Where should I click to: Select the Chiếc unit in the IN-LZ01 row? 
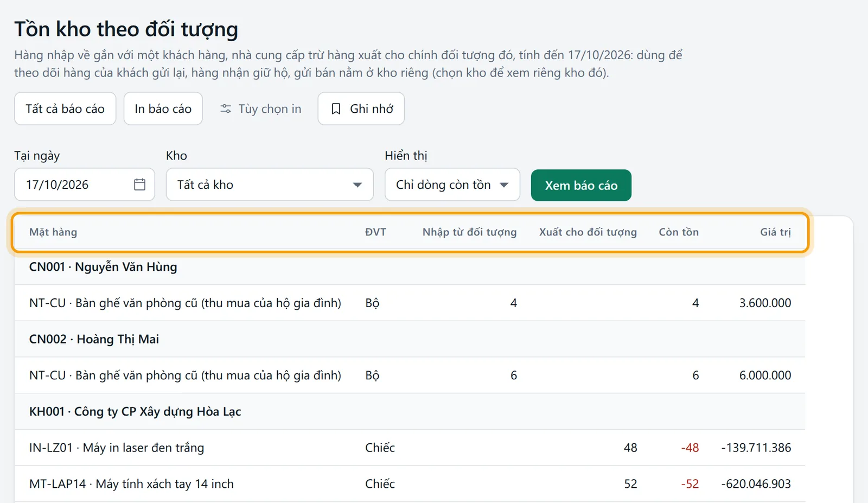click(380, 448)
